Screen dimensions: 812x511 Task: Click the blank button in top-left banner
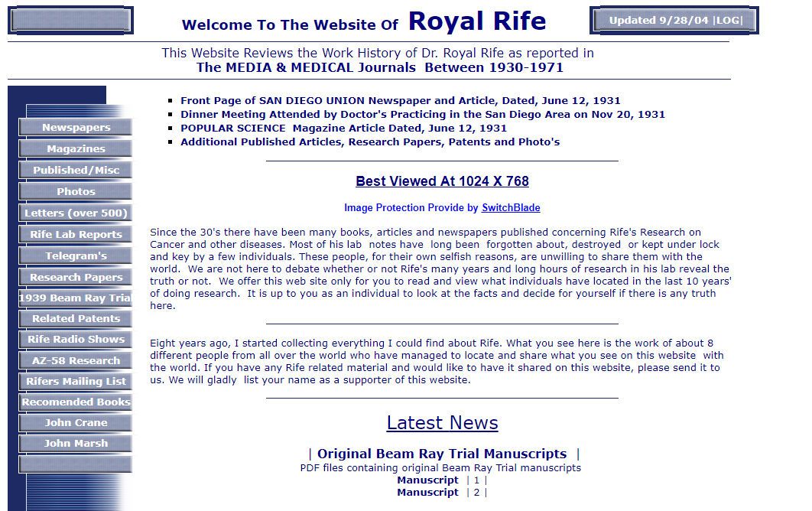71,20
